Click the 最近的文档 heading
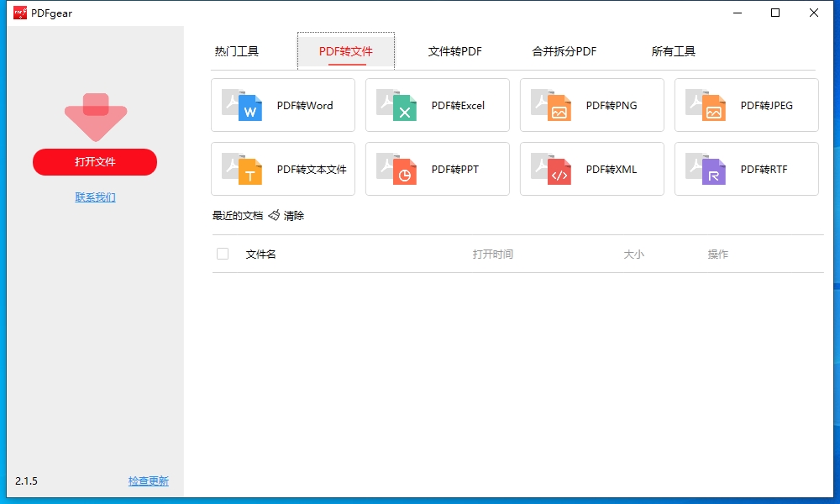 click(x=238, y=215)
